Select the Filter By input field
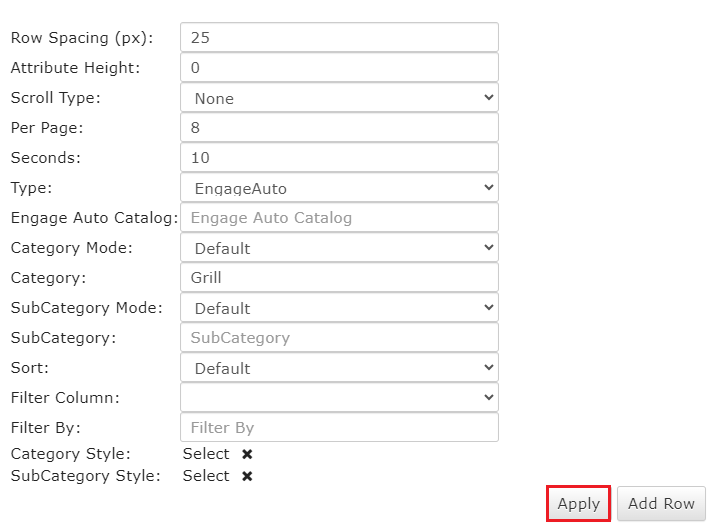Viewport: 715px width, 527px height. (x=339, y=428)
